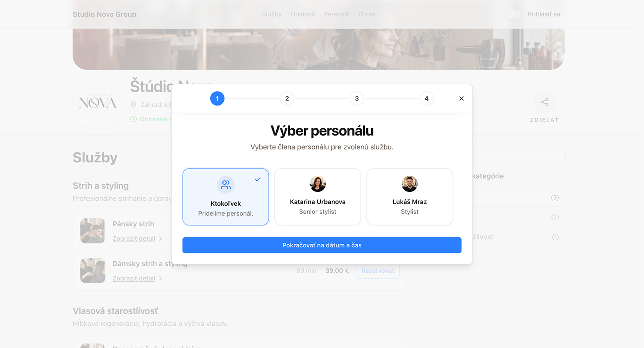Click the Studio Nova Group site title
644x348 pixels.
pyautogui.click(x=105, y=14)
